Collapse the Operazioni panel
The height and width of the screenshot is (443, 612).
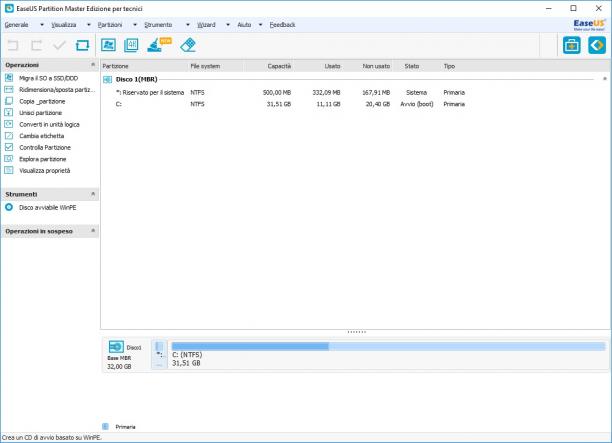click(93, 64)
